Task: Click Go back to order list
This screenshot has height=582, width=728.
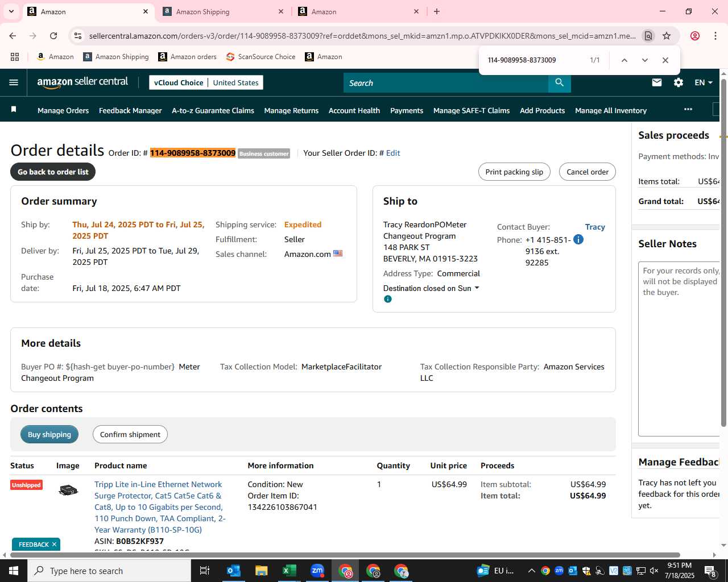Action: [53, 172]
